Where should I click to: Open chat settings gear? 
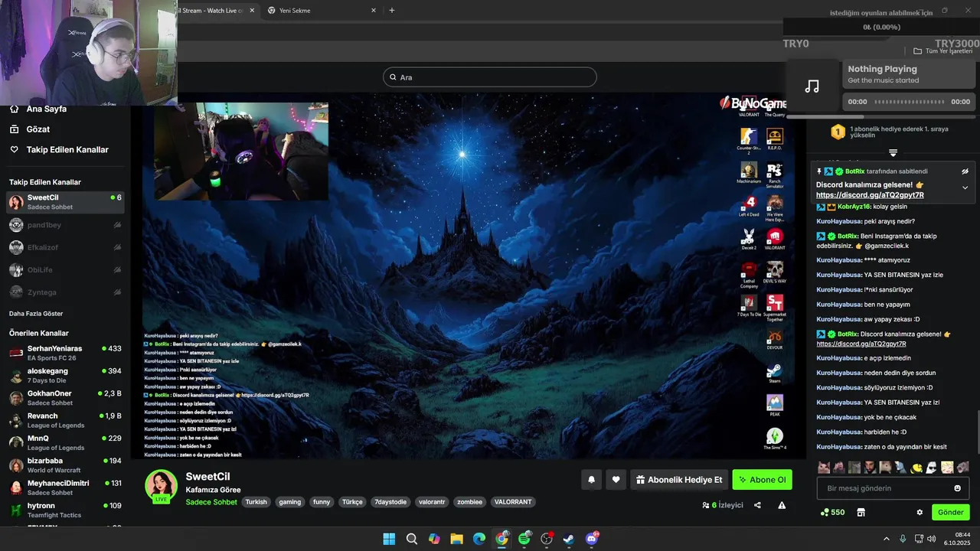click(920, 512)
